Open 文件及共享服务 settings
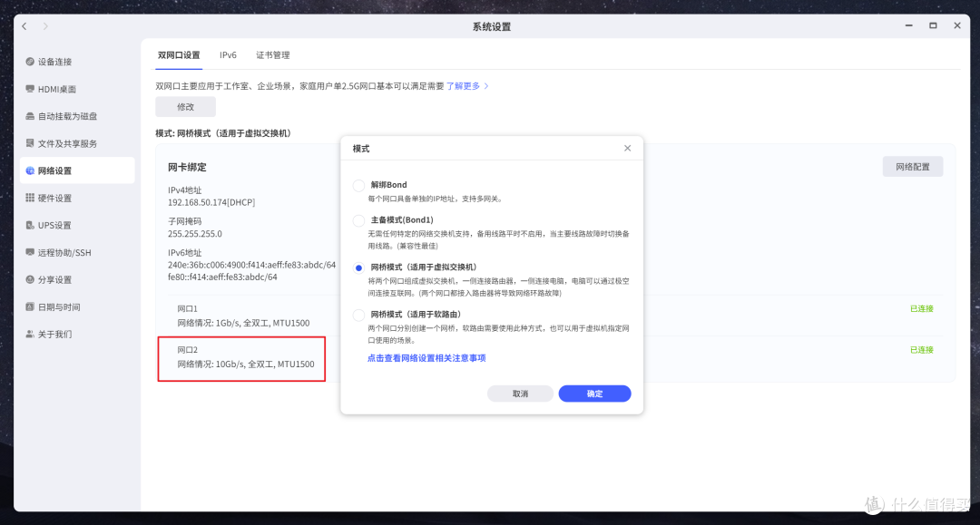Image resolution: width=980 pixels, height=525 pixels. pyautogui.click(x=77, y=143)
